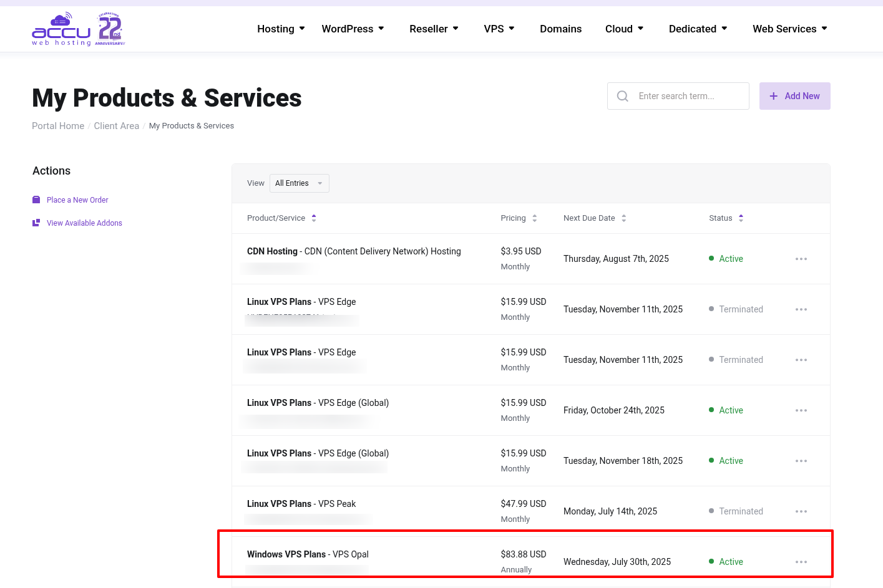The image size is (883, 588).
Task: Expand the WordPress navigation menu
Action: point(353,29)
